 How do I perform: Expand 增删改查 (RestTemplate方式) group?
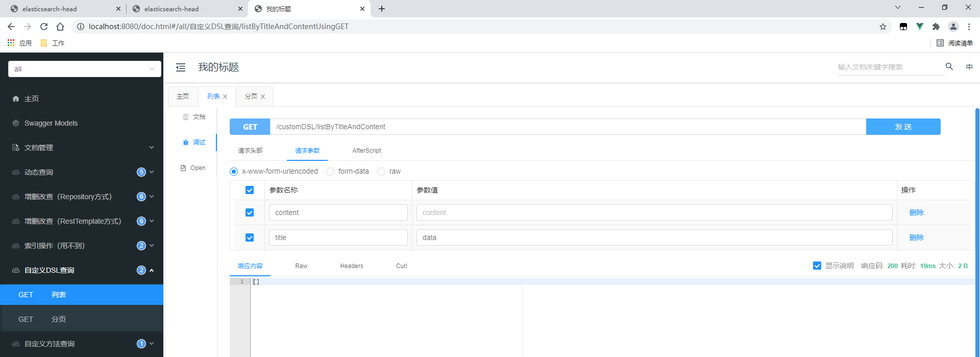[x=152, y=221]
